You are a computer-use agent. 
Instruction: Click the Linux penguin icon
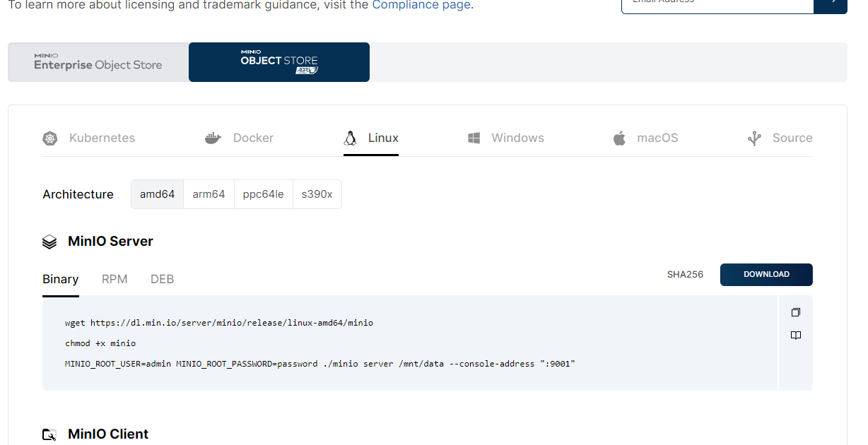click(x=350, y=138)
